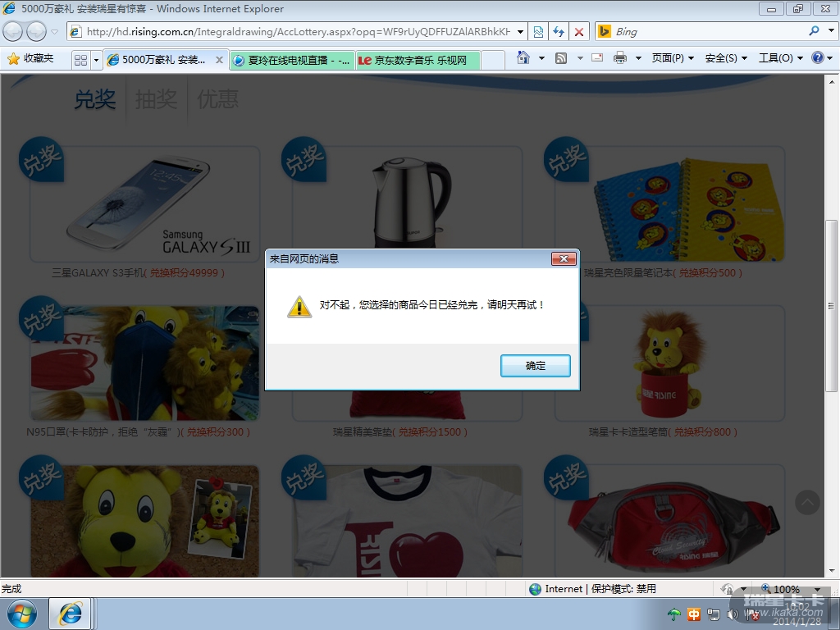
Task: Expand the tab list dropdown arrow
Action: click(x=97, y=59)
